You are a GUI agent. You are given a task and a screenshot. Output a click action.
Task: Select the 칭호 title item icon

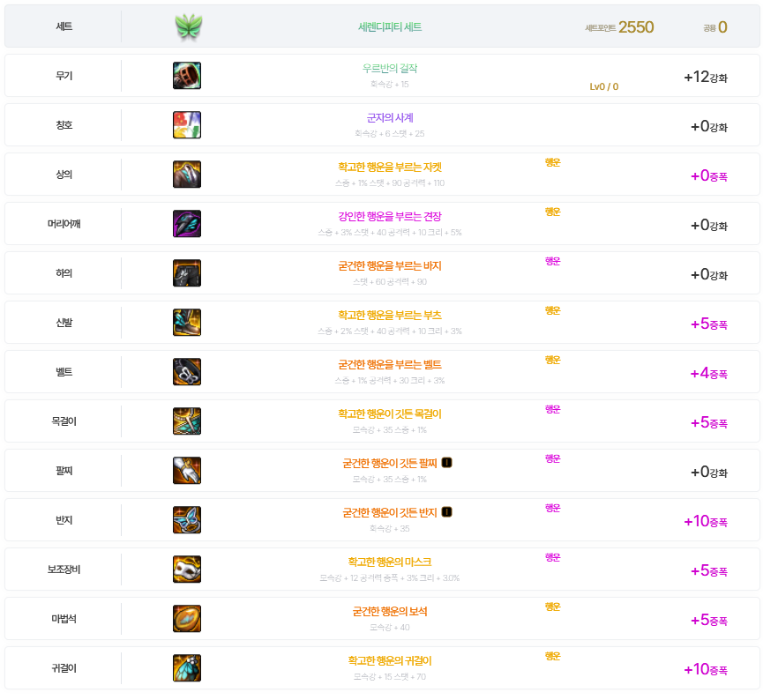click(187, 125)
